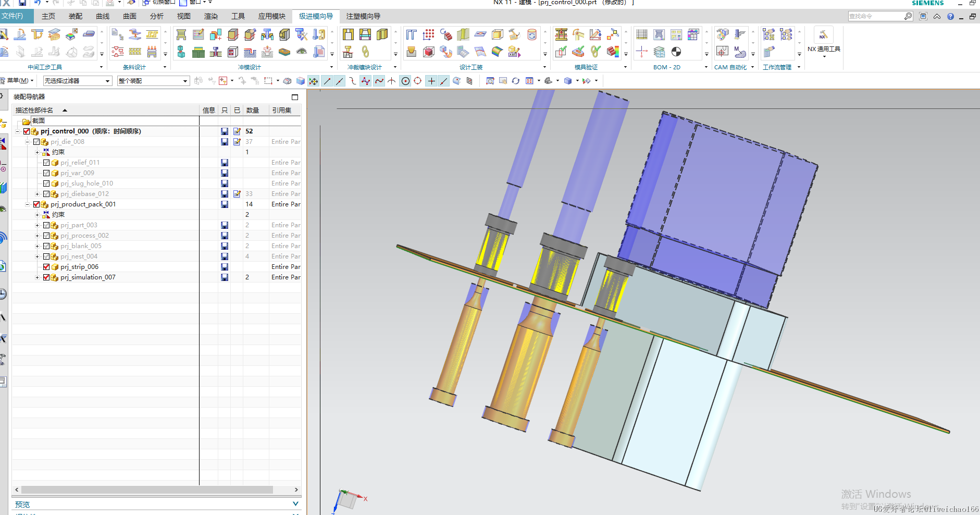980x515 pixels.
Task: Click the die press validation icon in 模具验证
Action: (x=561, y=34)
